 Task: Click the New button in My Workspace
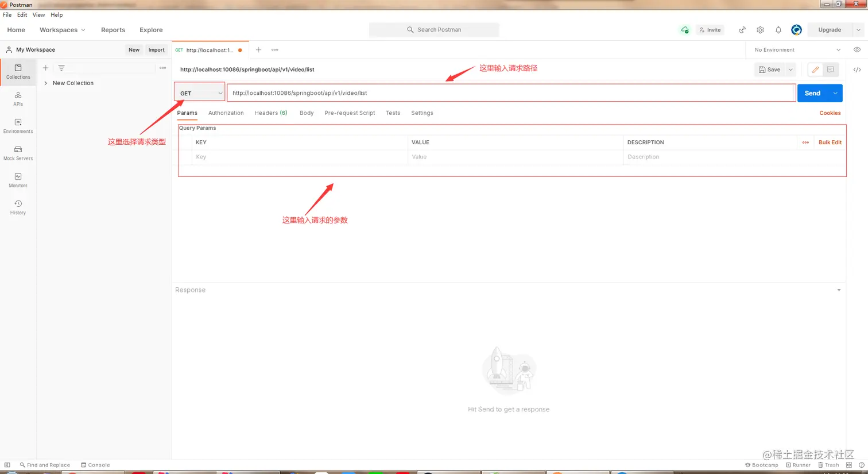[134, 50]
